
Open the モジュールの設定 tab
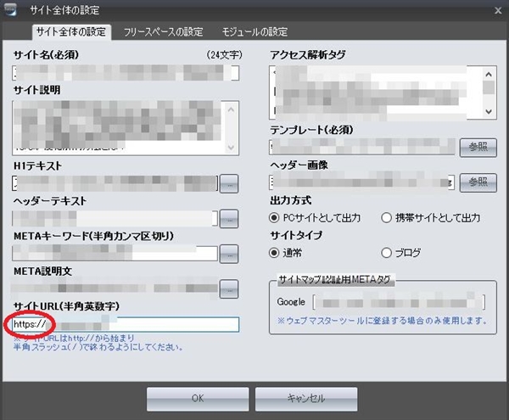(x=253, y=32)
